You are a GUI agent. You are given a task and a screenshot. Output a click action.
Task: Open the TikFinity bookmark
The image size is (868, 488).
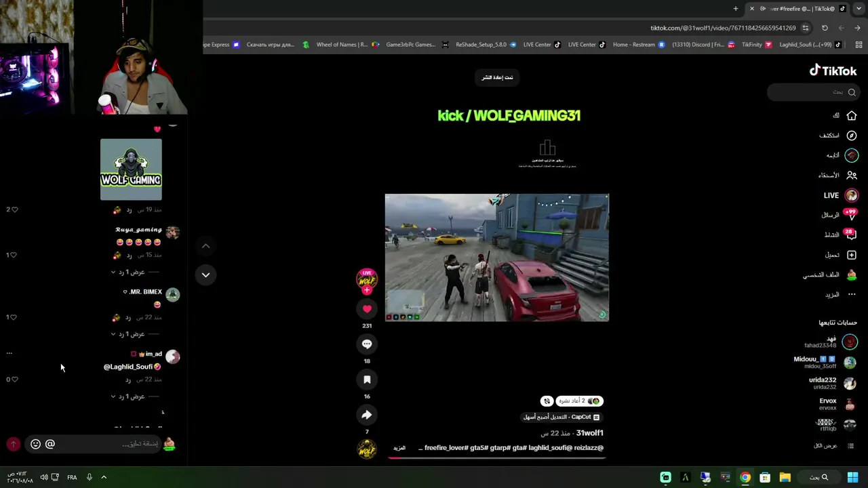pos(756,45)
